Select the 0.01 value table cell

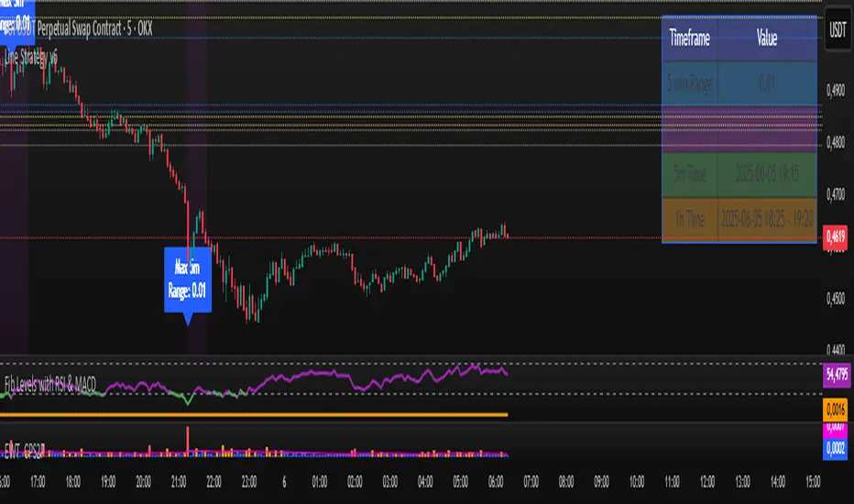(767, 83)
